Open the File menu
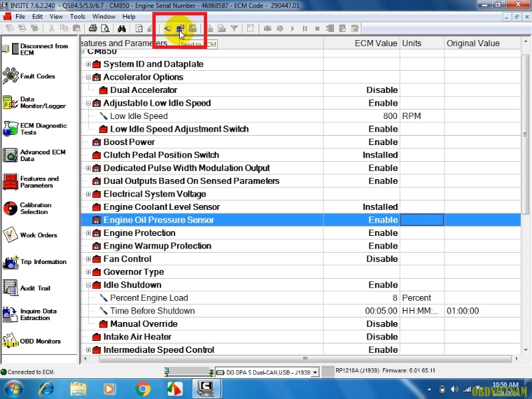Screen dimensions: 532x399 20,16
